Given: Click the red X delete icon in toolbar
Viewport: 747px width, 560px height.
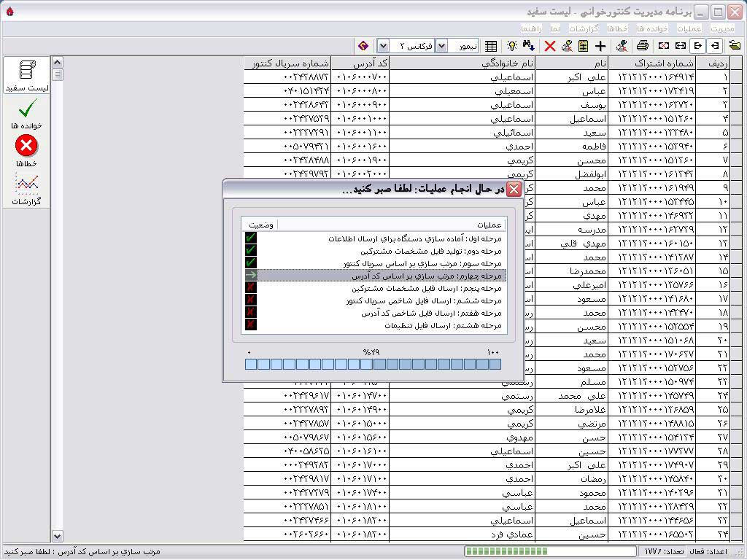Looking at the screenshot, I should [550, 46].
